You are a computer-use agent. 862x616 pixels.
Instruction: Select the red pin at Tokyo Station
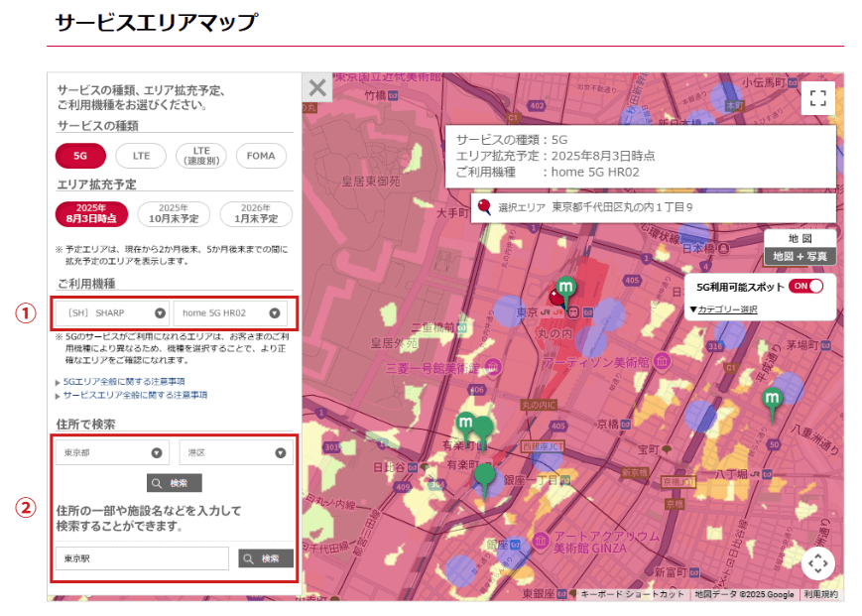coord(558,299)
